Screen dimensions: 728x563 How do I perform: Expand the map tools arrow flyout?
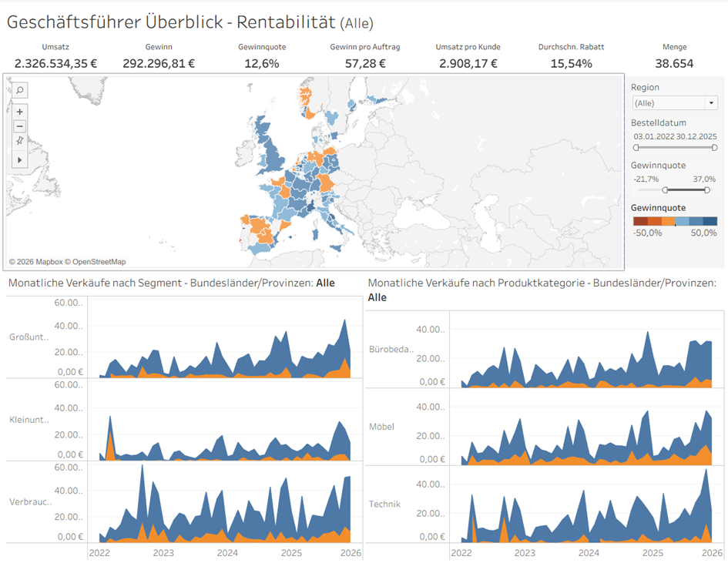coord(20,159)
